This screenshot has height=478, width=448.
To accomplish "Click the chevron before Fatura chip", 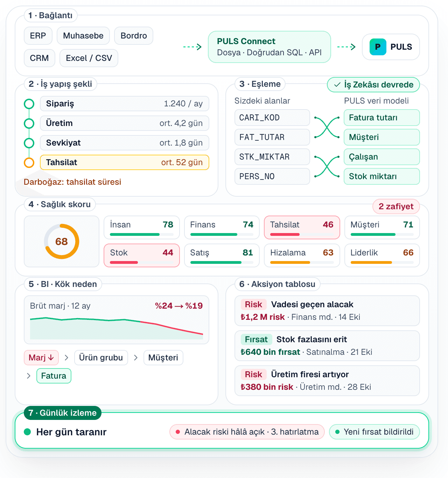I will (x=29, y=376).
